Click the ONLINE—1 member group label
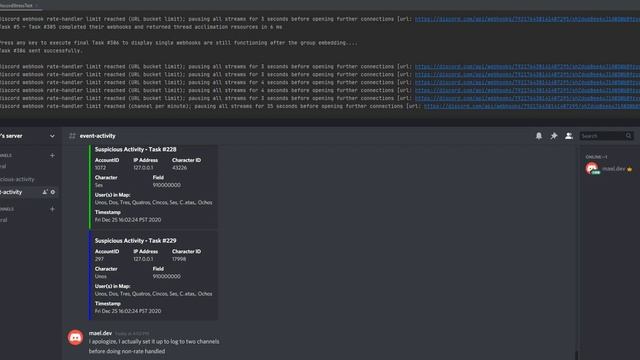 (596, 157)
